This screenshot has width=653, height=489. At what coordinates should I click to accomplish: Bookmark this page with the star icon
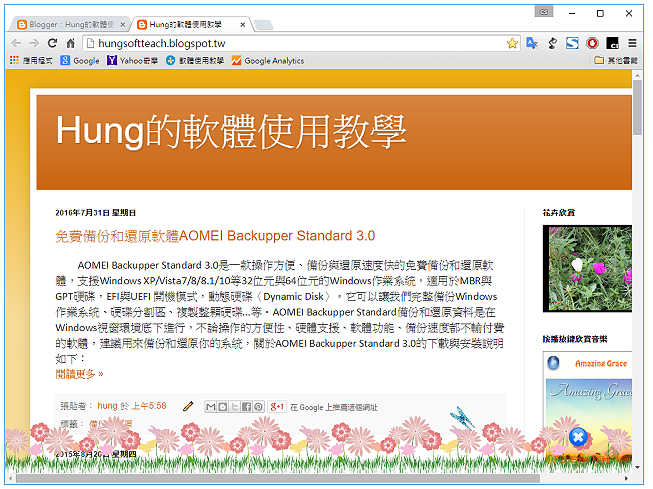(x=512, y=43)
